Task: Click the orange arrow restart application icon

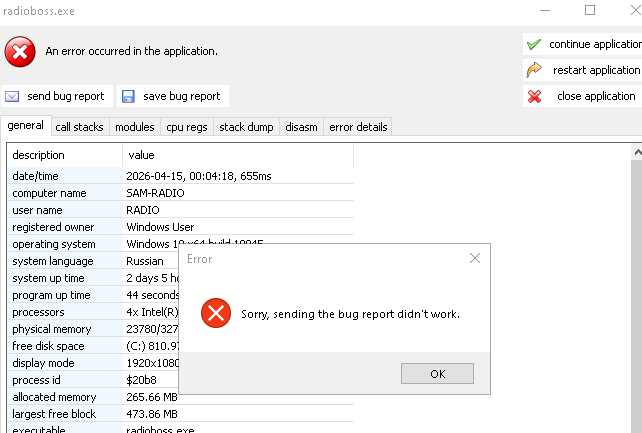Action: tap(534, 70)
